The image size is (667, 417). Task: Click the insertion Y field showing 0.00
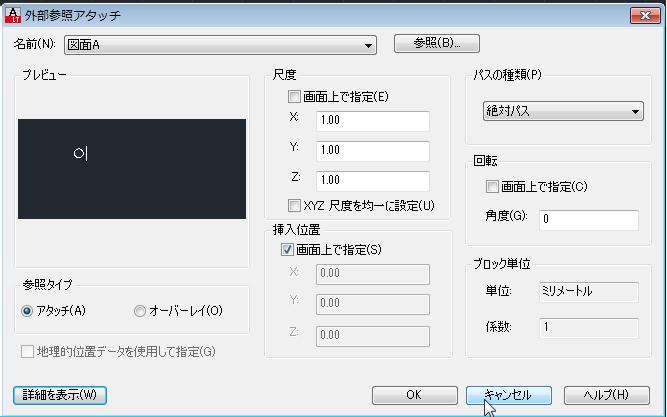click(373, 304)
